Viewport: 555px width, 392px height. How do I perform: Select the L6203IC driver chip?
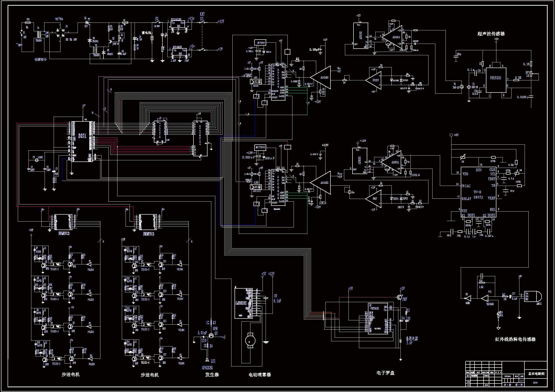(x=243, y=303)
